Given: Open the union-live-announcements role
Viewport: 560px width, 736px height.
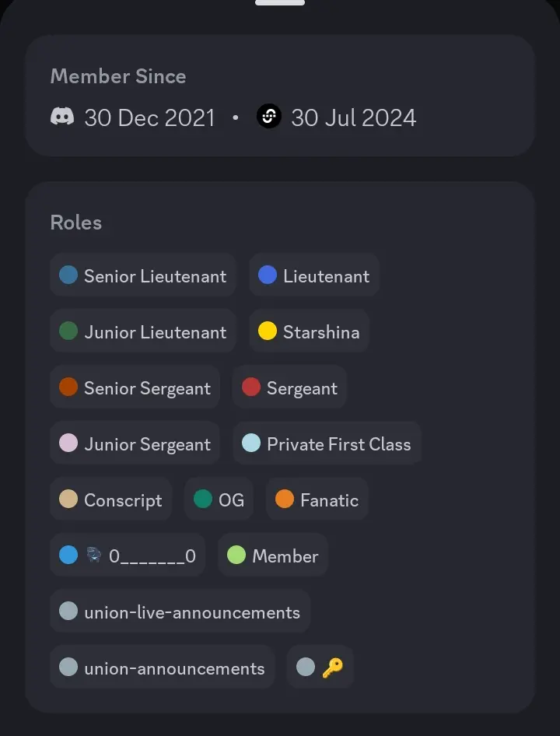Looking at the screenshot, I should point(180,612).
